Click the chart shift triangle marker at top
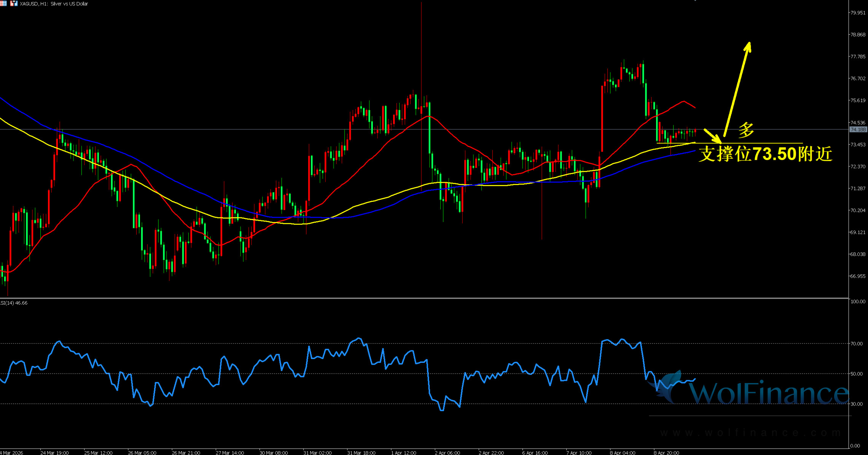This screenshot has width=868, height=455. coord(695,1)
